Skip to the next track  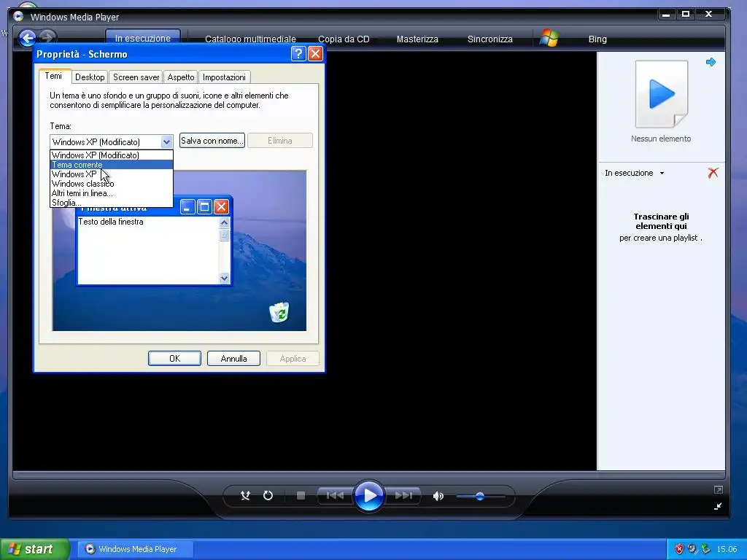pos(403,496)
